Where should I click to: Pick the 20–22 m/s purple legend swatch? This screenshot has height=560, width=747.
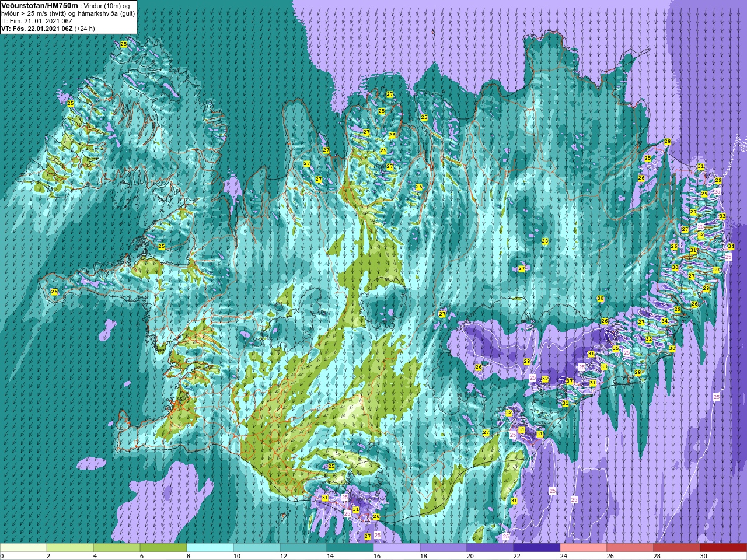(490, 548)
